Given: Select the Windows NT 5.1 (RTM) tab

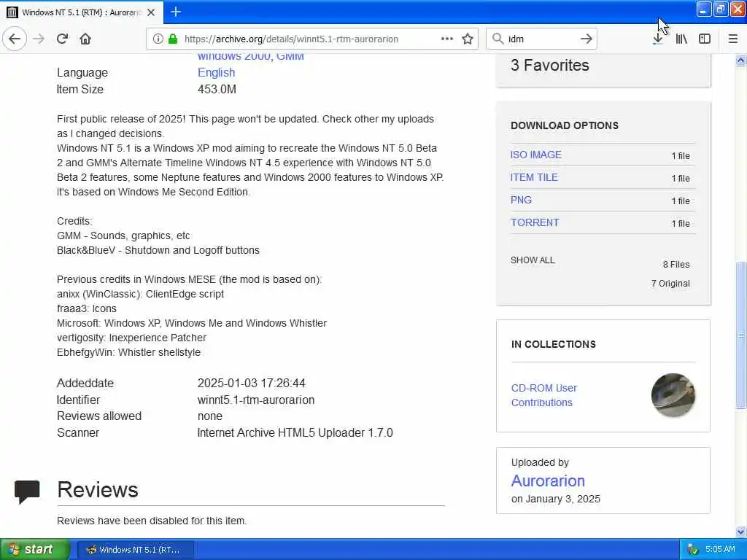Looking at the screenshot, I should (82, 12).
